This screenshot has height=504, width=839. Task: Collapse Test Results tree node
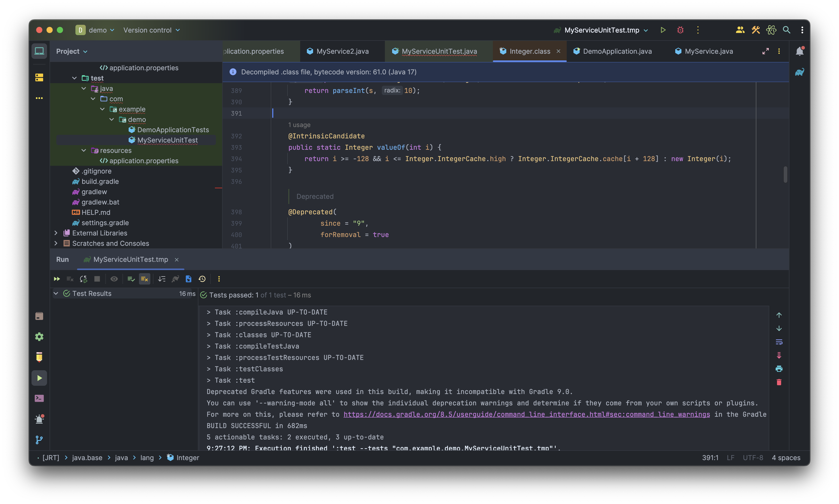click(56, 293)
